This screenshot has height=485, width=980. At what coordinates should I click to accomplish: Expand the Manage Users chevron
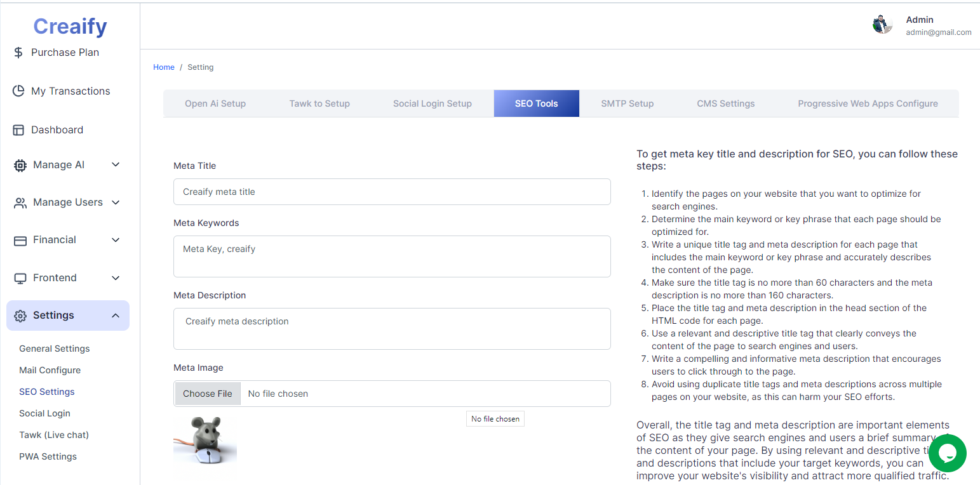click(x=116, y=203)
